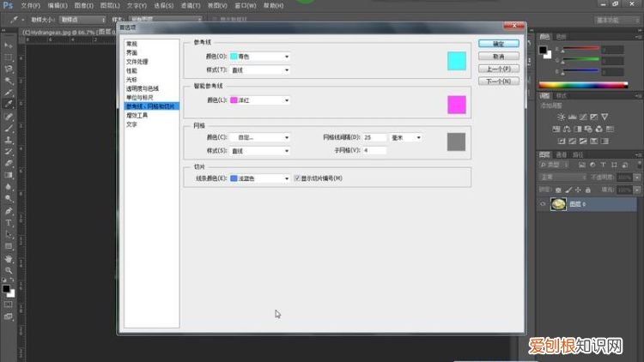644x362 pixels.
Task: Toggle the 显示切片编号 checkbox
Action: [x=297, y=178]
